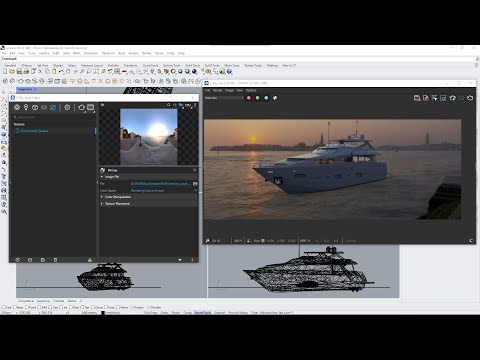The image size is (480, 360).
Task: Click Save icon in Rhino toolbar
Action: click(19, 71)
